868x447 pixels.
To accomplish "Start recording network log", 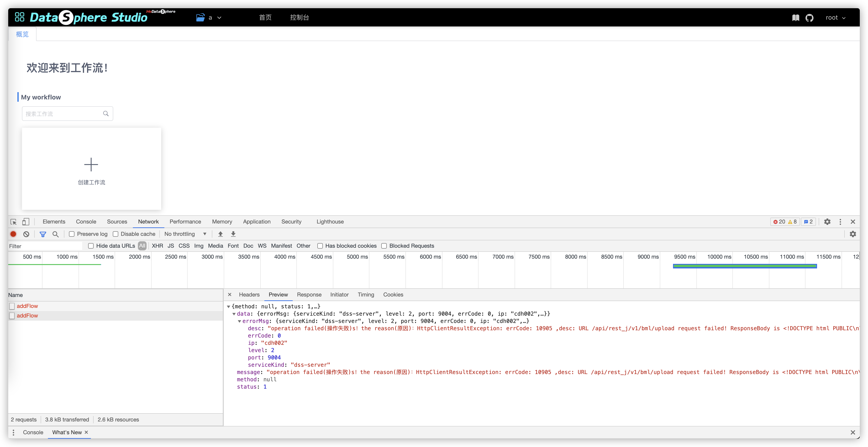I will (13, 234).
